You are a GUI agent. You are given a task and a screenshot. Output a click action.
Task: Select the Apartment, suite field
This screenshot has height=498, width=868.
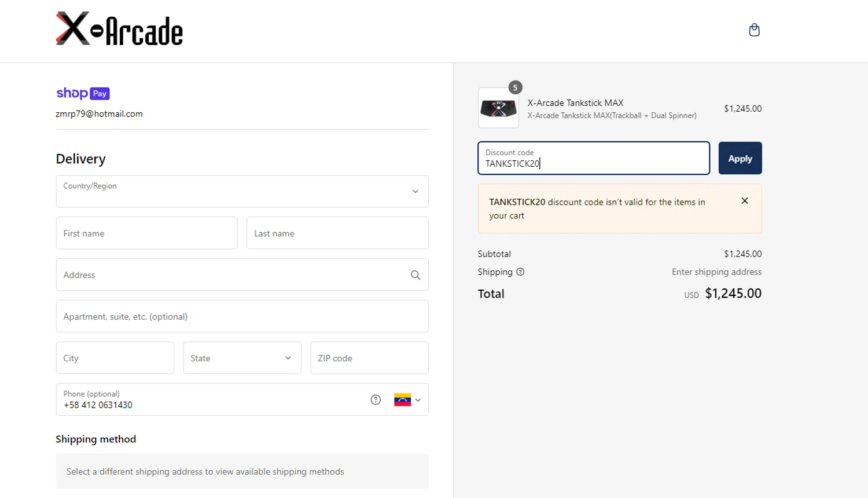(x=242, y=317)
